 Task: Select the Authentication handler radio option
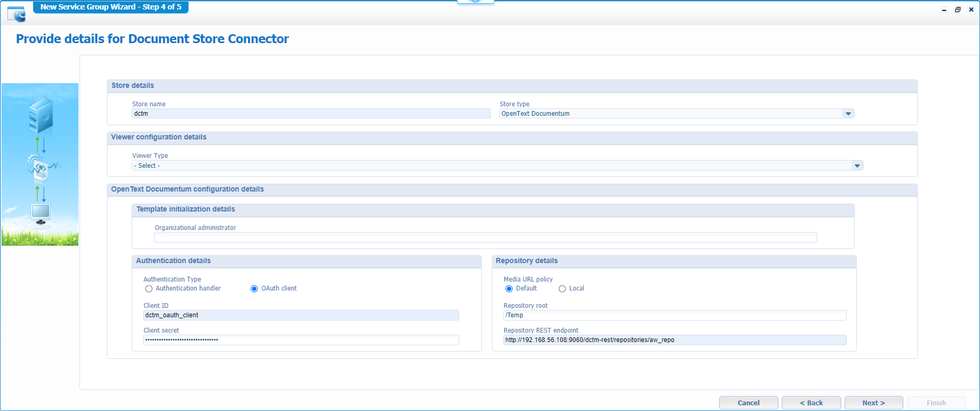click(x=149, y=289)
